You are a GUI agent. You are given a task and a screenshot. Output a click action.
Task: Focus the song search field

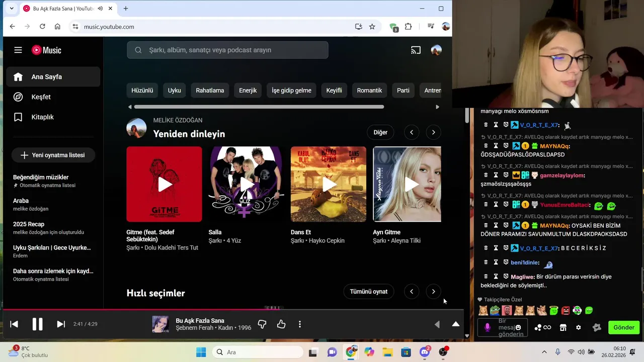tap(227, 50)
